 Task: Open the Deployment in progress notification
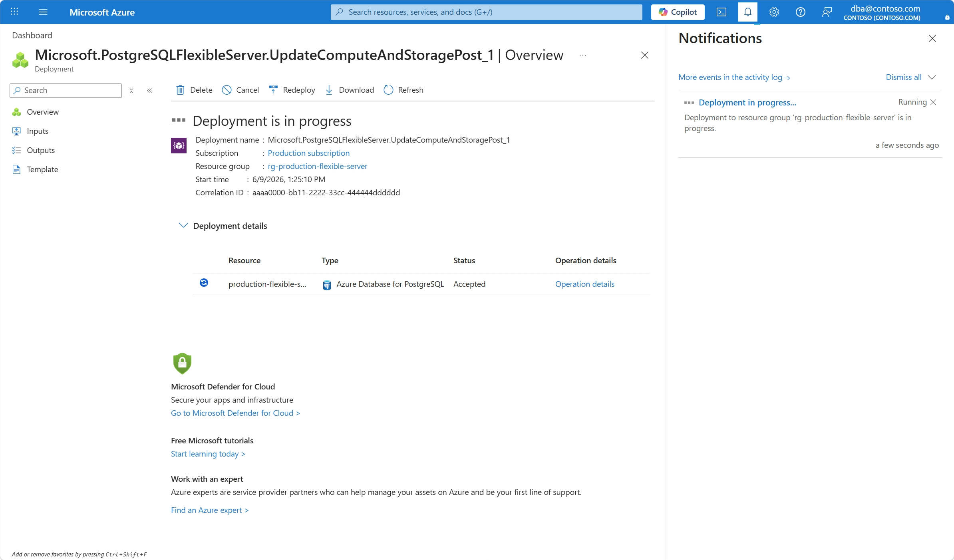[x=747, y=102]
